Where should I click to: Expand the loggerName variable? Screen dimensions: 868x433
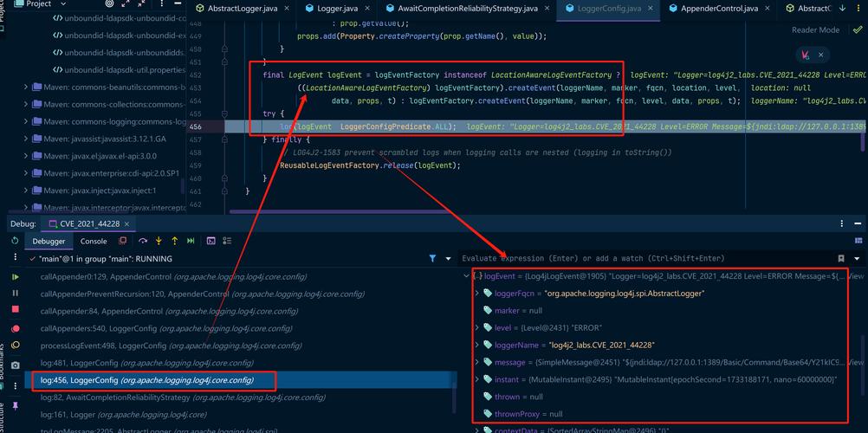coord(477,345)
